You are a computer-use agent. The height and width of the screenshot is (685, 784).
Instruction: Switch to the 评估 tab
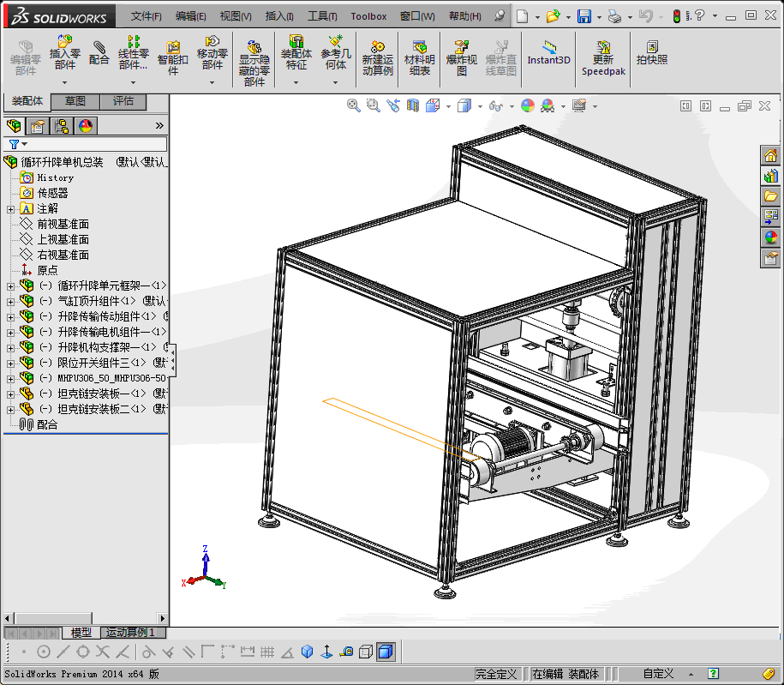(123, 101)
